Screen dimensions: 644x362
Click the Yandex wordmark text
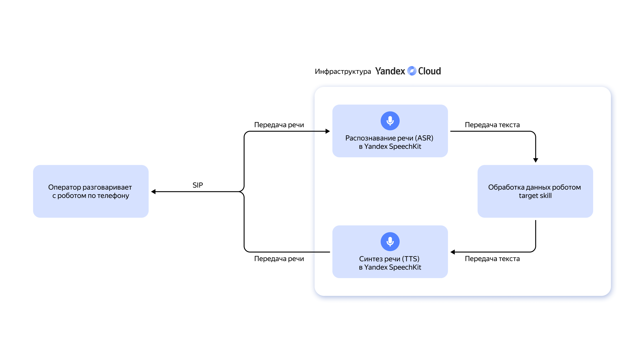point(390,71)
